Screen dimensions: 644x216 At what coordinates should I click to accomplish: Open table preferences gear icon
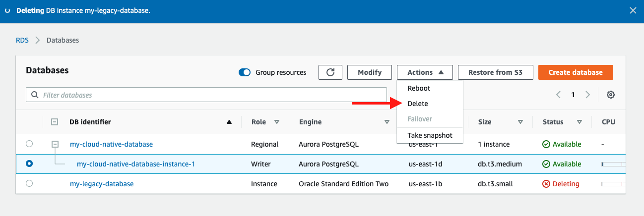point(611,95)
